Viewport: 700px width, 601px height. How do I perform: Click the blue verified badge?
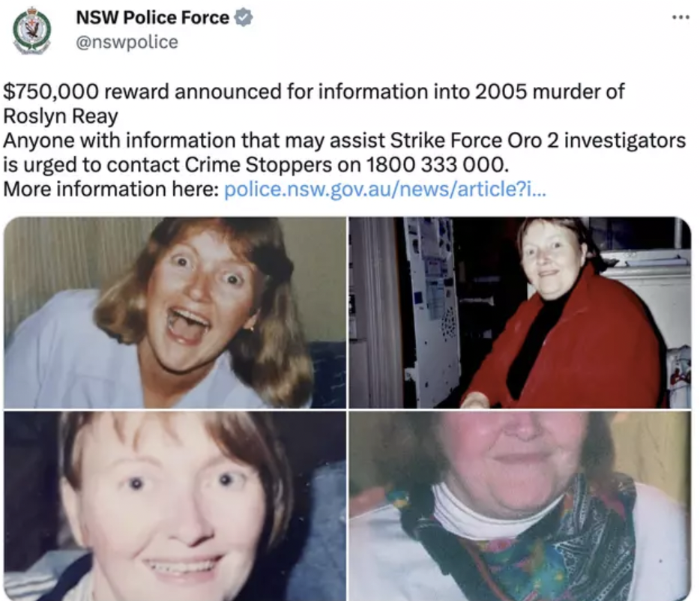244,17
